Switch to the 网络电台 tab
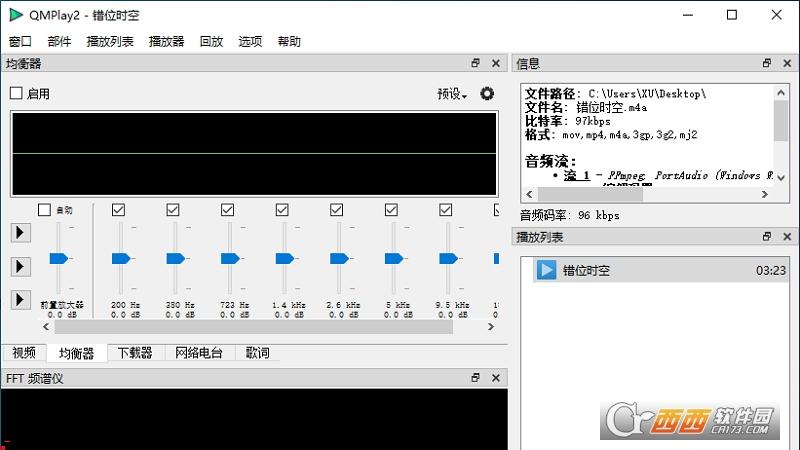 [x=199, y=353]
